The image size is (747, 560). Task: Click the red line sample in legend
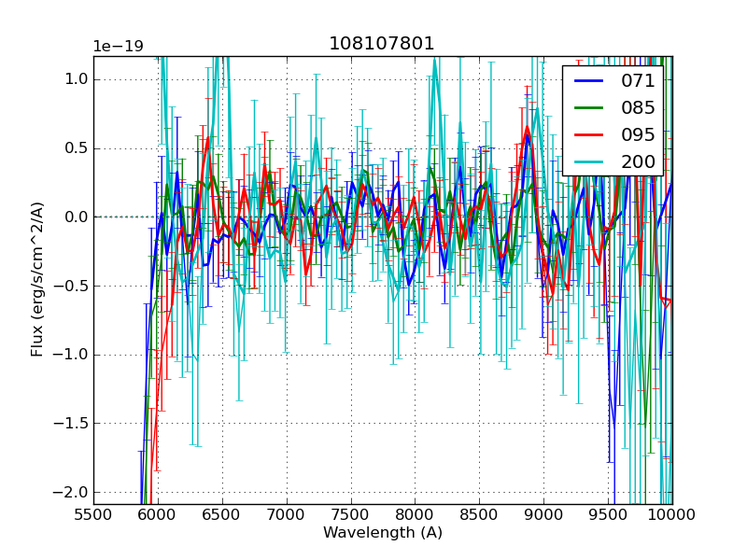tap(589, 135)
